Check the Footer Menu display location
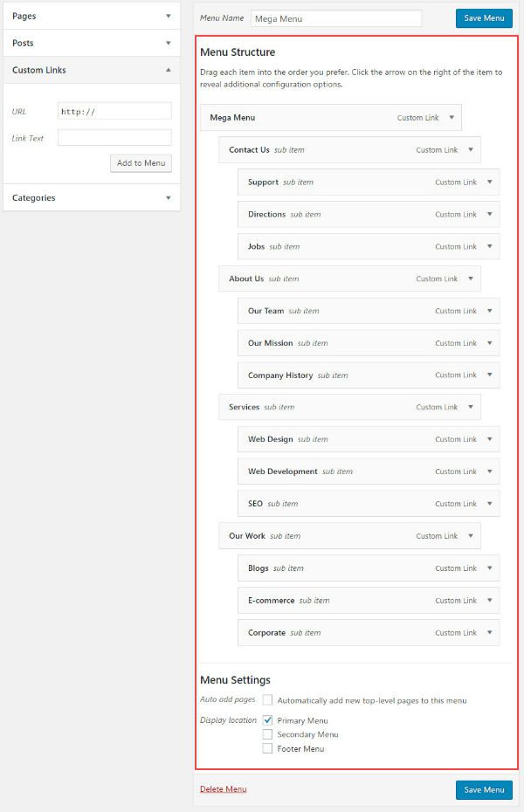Viewport: 524px width, 812px height. coord(266,748)
